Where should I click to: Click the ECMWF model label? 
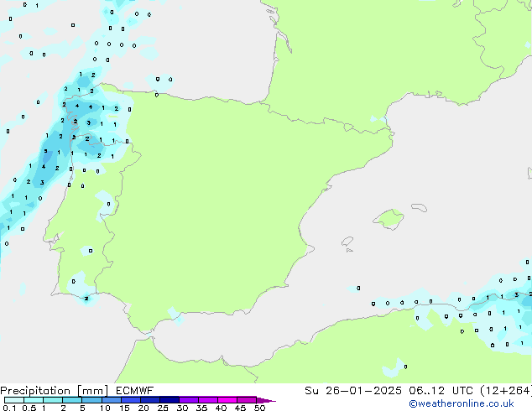pyautogui.click(x=130, y=391)
